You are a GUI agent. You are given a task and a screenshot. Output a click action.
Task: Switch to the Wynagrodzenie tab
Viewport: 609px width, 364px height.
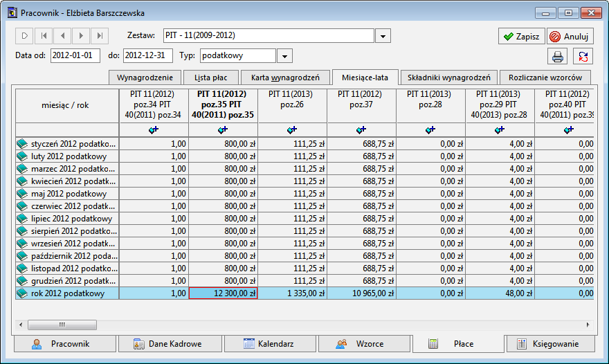tap(145, 78)
